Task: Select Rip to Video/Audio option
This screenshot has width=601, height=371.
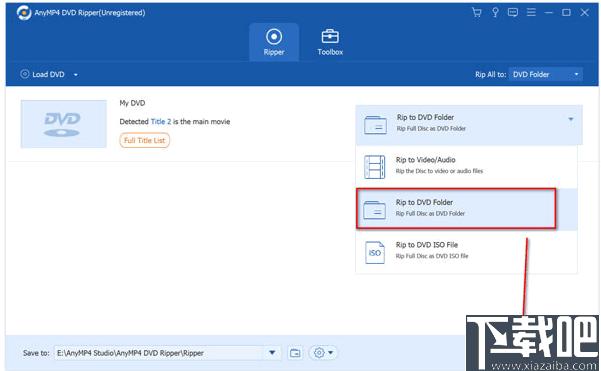Action: click(x=466, y=166)
